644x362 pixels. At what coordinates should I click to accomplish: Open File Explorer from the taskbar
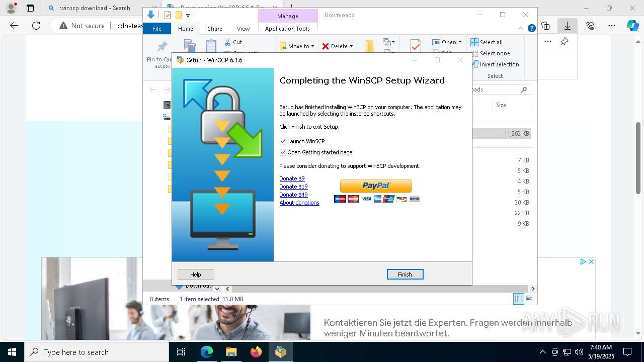231,352
